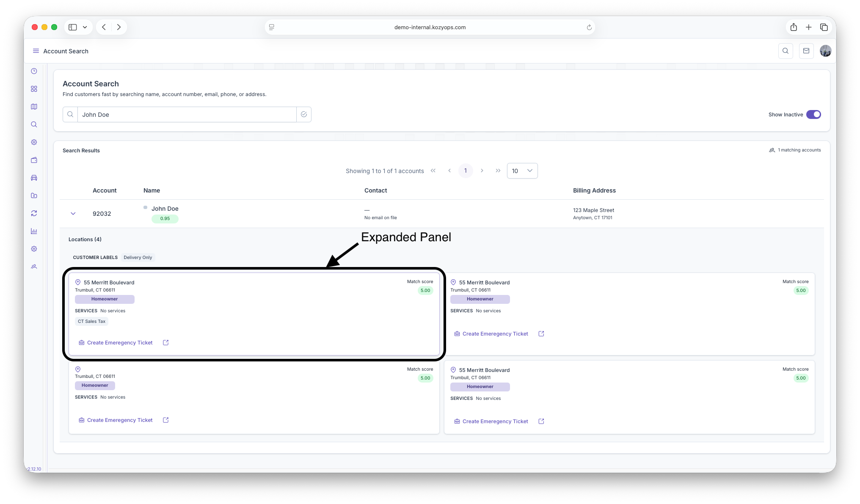Toggle the Show Inactive switch off

point(813,114)
